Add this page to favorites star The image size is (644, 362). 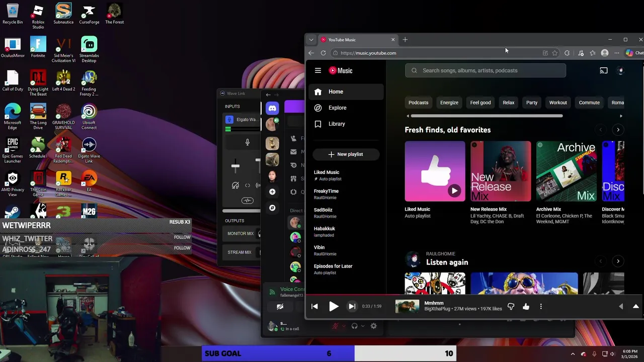[554, 53]
